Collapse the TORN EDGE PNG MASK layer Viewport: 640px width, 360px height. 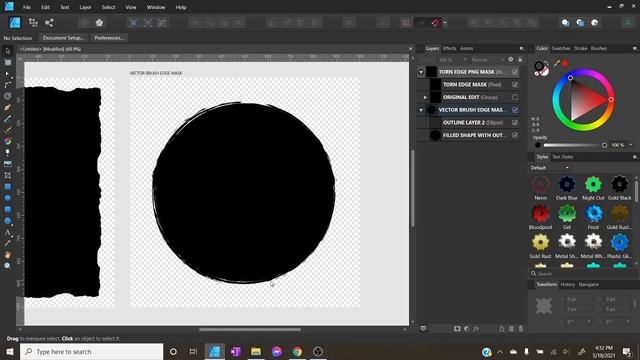[x=421, y=72]
